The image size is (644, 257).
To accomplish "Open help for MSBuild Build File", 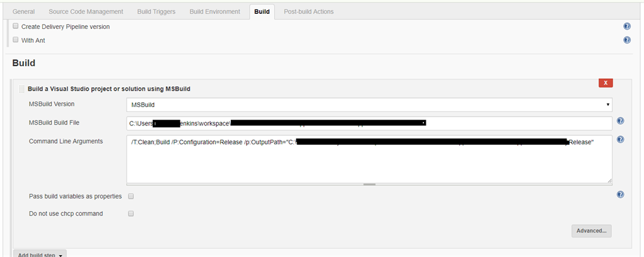I will (620, 122).
